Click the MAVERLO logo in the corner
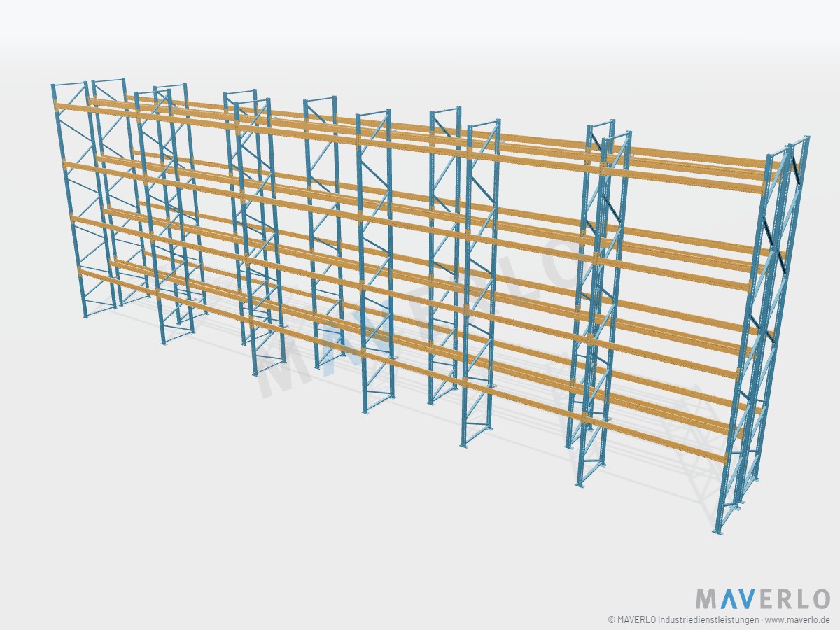 click(x=762, y=599)
